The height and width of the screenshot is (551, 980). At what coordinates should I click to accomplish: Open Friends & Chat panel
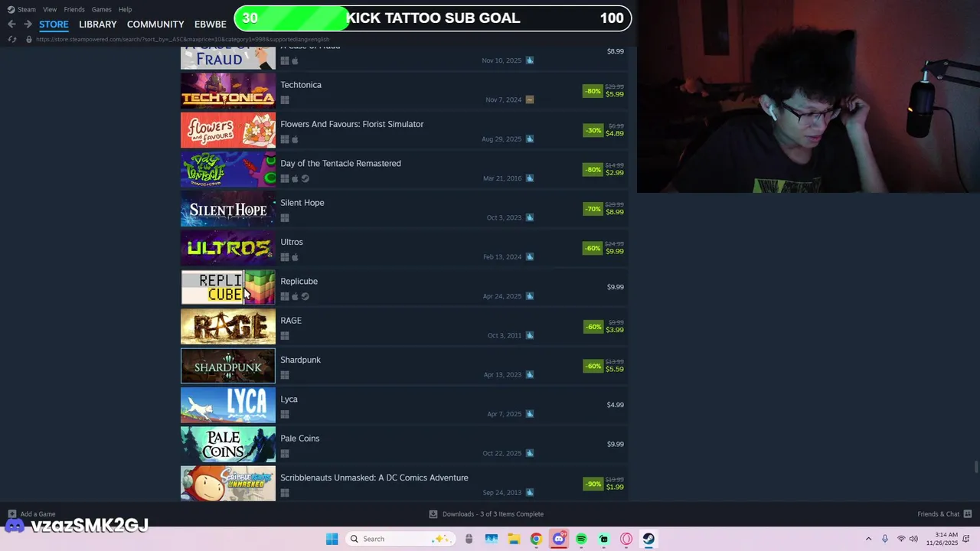coord(945,514)
